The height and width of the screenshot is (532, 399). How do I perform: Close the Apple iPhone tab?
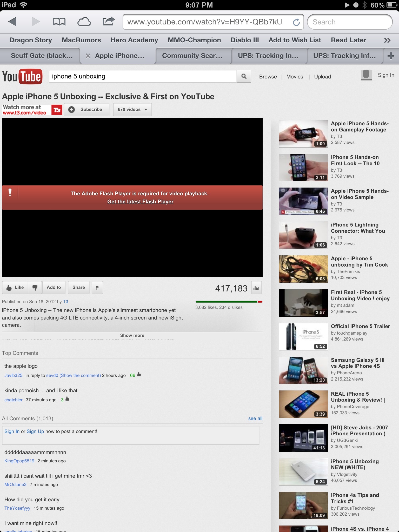point(88,56)
